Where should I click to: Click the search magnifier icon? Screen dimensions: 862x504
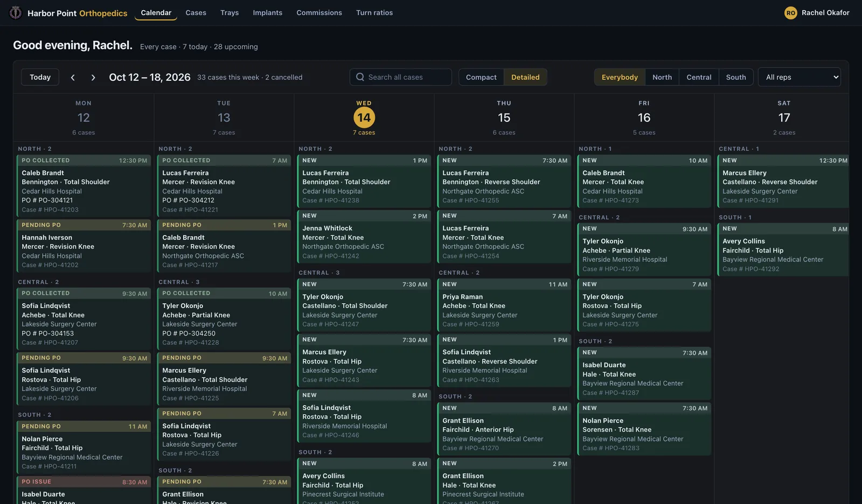pos(360,77)
